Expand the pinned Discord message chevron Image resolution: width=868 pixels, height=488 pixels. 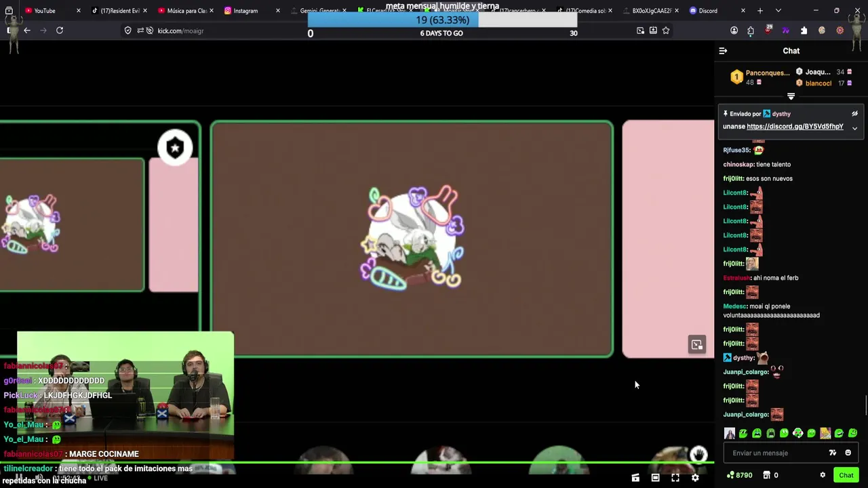pyautogui.click(x=854, y=128)
